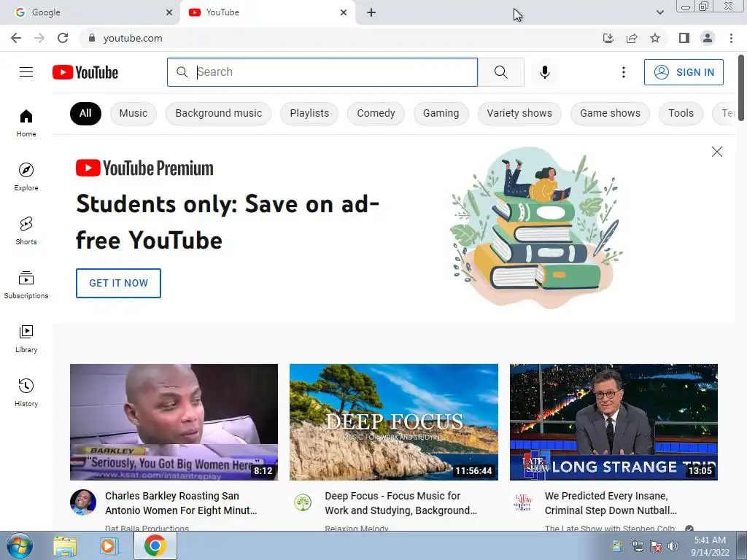Open Shorts in sidebar
The image size is (747, 560).
click(26, 231)
